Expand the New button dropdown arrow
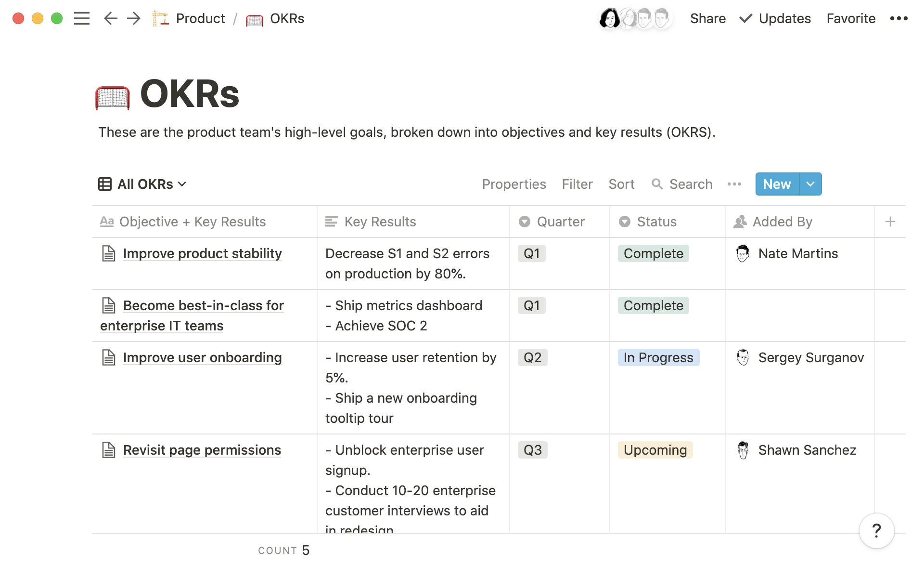Screen dimensions: 924x578 click(810, 184)
